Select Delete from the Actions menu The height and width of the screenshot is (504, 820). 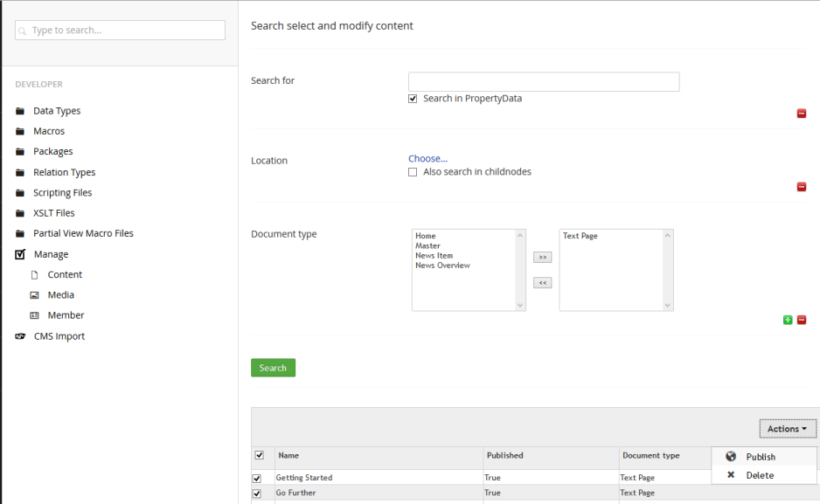point(759,475)
